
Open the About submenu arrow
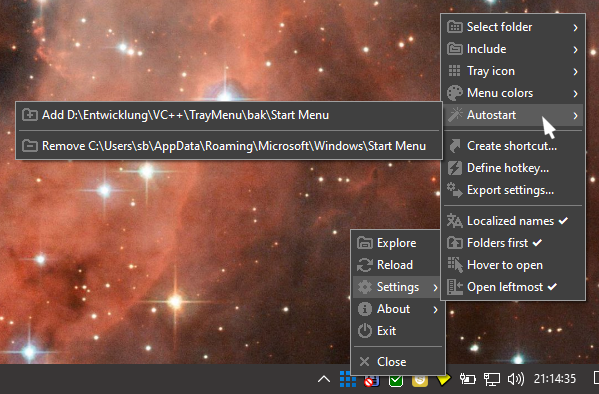[435, 309]
